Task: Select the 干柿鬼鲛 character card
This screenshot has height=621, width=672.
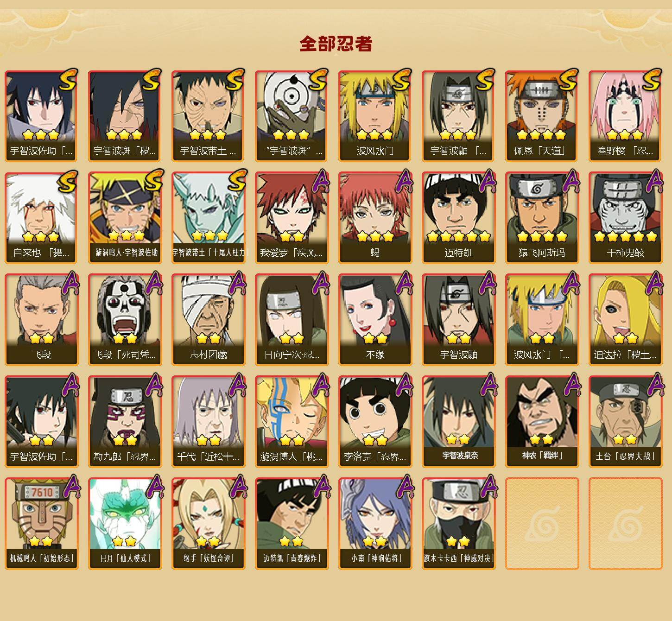Action: pos(625,218)
